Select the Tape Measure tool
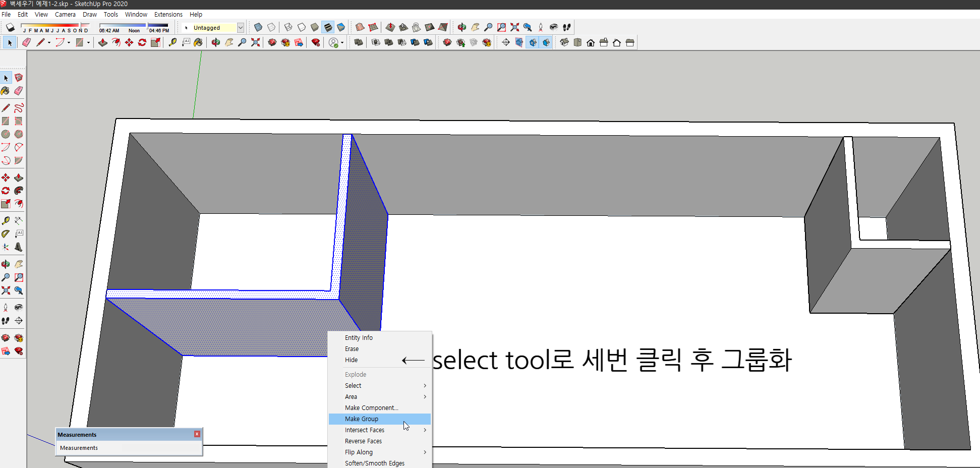 click(x=172, y=42)
